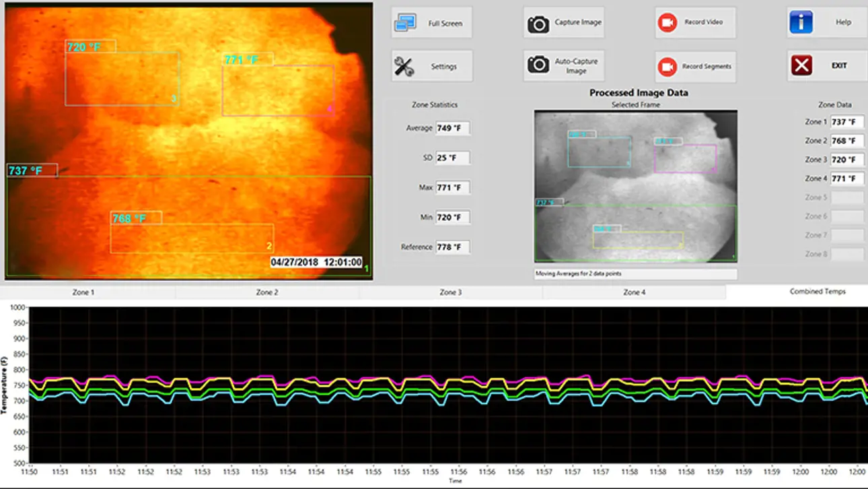Click the Reference temperature field
This screenshot has height=489, width=868.
click(453, 247)
